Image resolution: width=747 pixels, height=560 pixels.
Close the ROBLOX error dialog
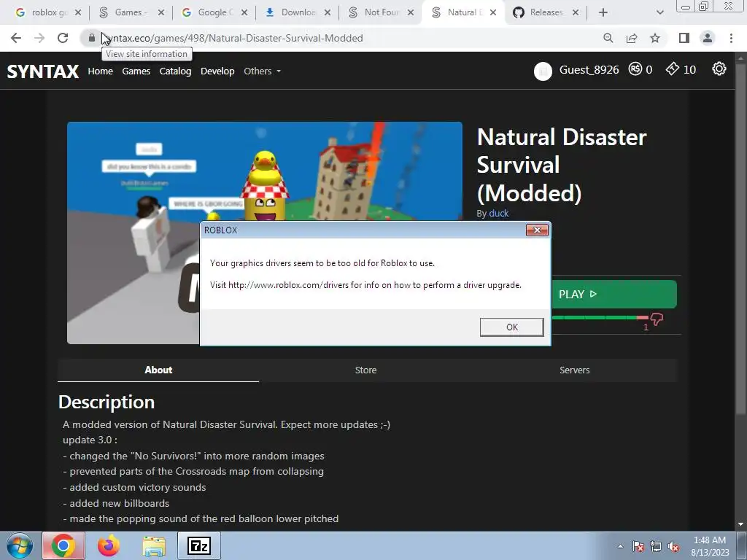pos(537,230)
